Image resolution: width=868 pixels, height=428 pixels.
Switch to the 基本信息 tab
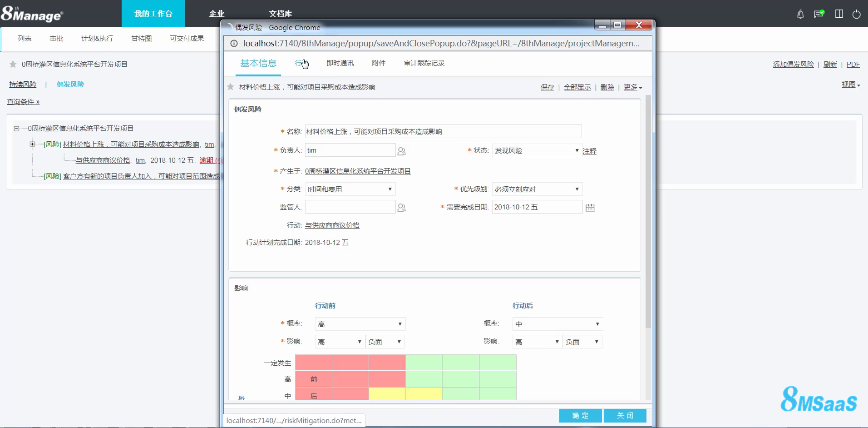[x=258, y=63]
